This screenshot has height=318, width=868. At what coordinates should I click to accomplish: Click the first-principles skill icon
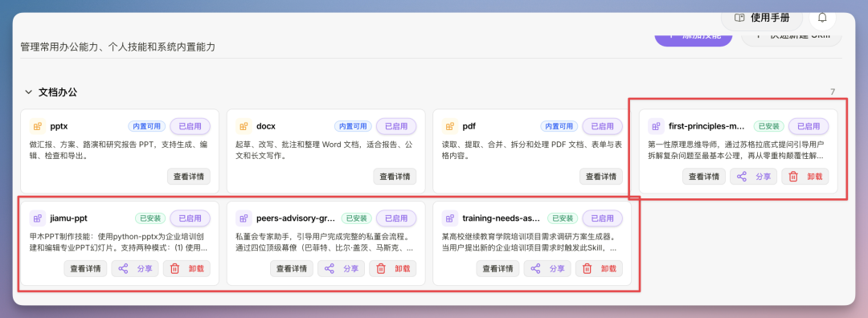point(656,126)
